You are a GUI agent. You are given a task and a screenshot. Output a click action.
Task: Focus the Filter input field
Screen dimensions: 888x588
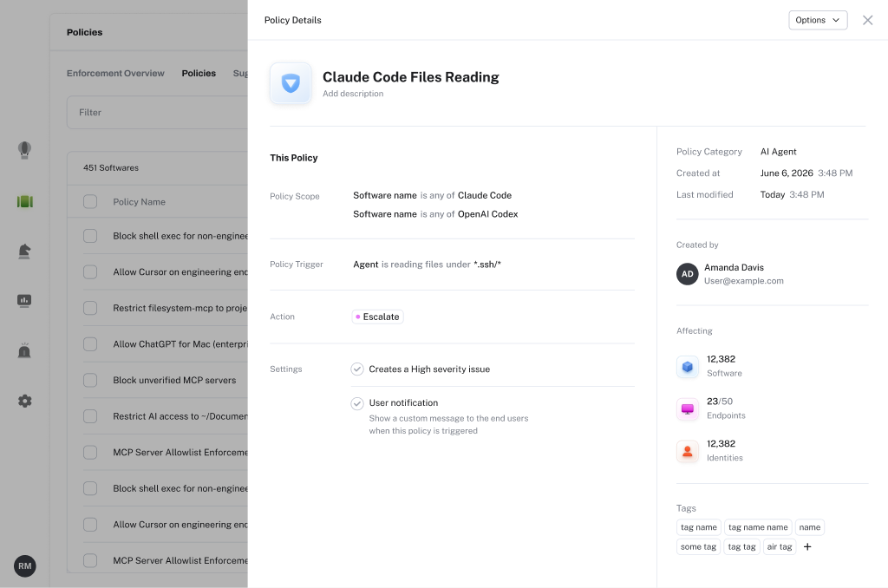pos(158,112)
